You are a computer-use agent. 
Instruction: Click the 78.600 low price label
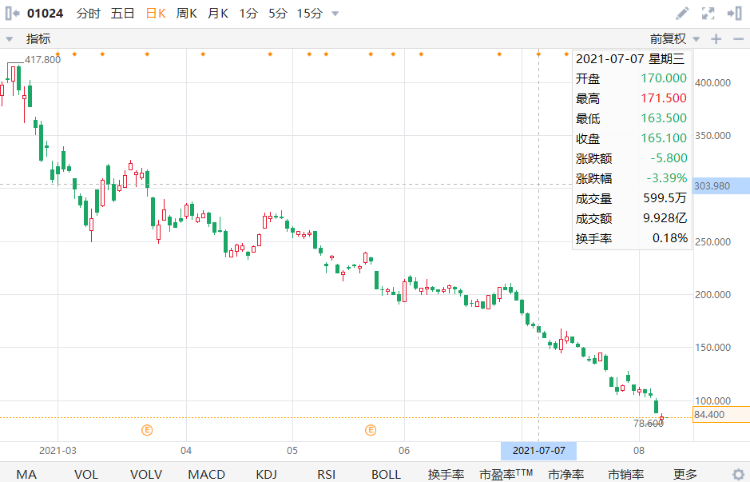click(648, 424)
